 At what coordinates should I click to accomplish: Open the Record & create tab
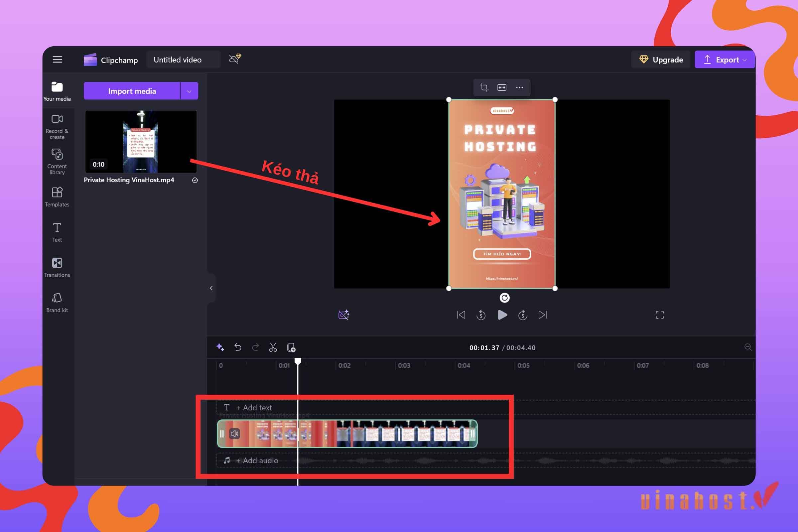pos(57,127)
